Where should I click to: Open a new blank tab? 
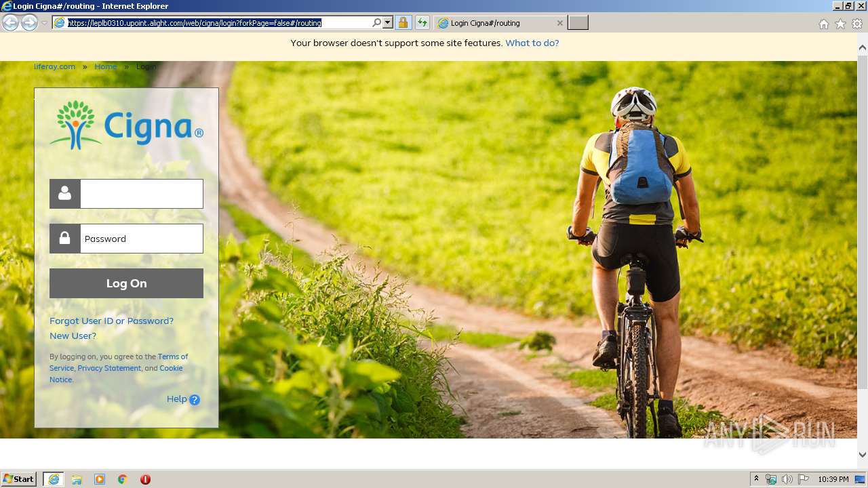click(578, 23)
